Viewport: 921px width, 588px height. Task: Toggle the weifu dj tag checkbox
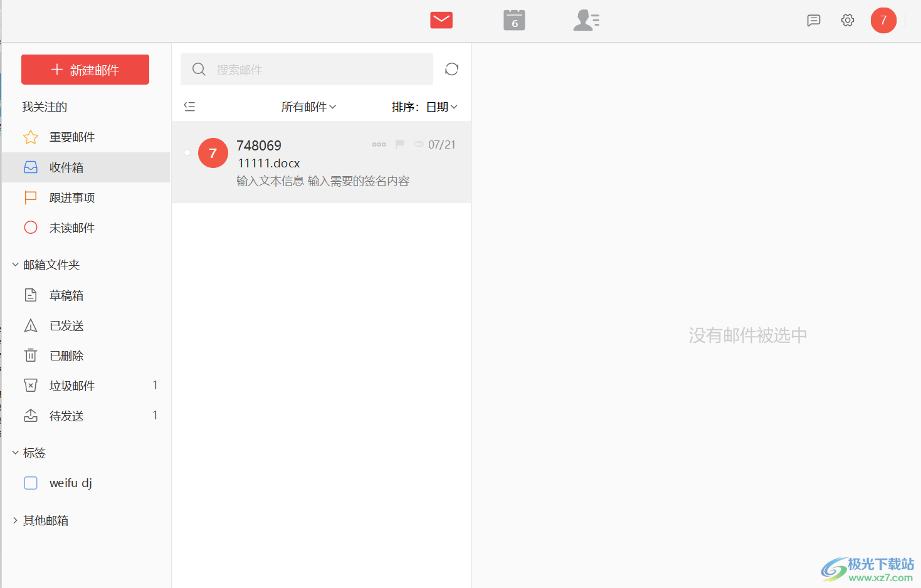tap(31, 483)
